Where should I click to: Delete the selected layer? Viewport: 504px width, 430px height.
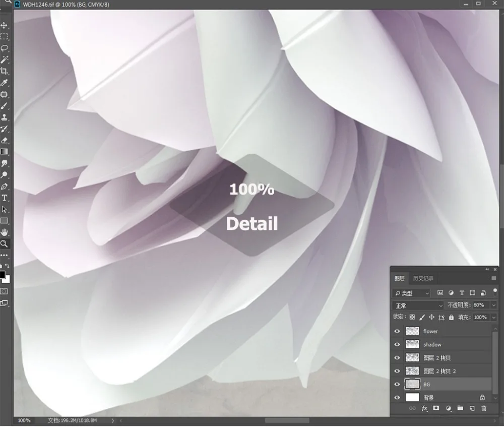(484, 408)
